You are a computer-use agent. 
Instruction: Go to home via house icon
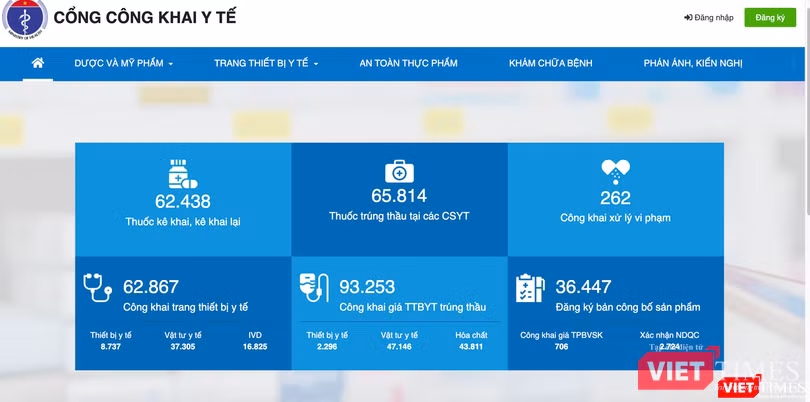click(38, 63)
